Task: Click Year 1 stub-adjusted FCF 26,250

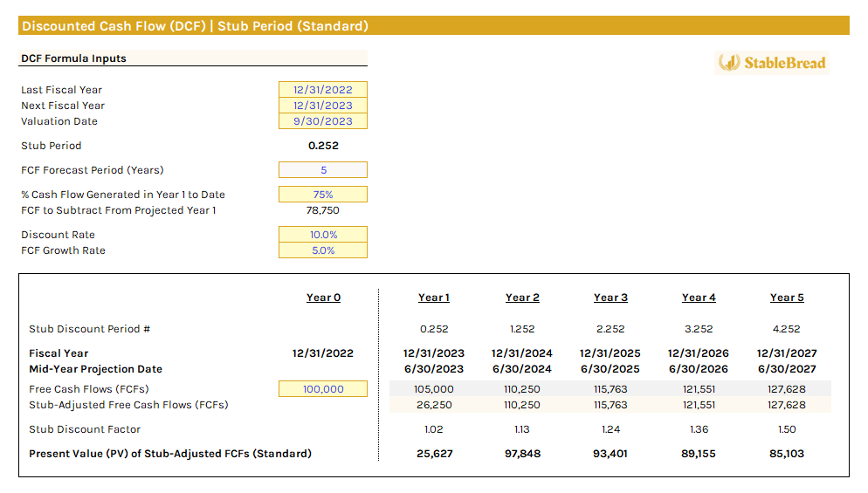Action: point(434,405)
